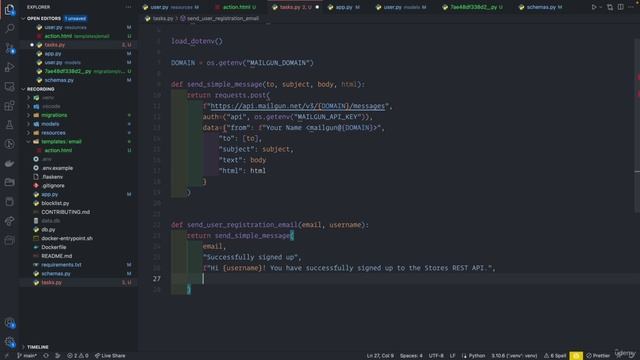Expand the resources folder
640x360 pixels.
click(53, 133)
